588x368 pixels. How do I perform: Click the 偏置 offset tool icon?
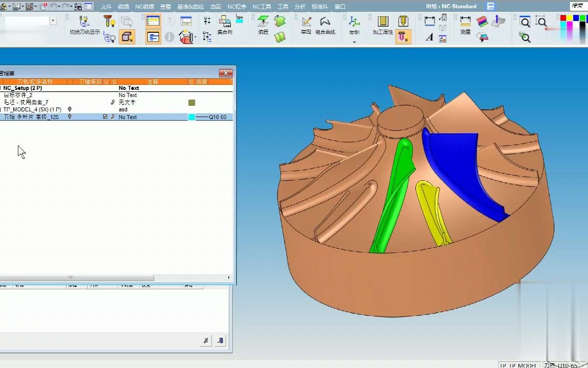point(263,22)
